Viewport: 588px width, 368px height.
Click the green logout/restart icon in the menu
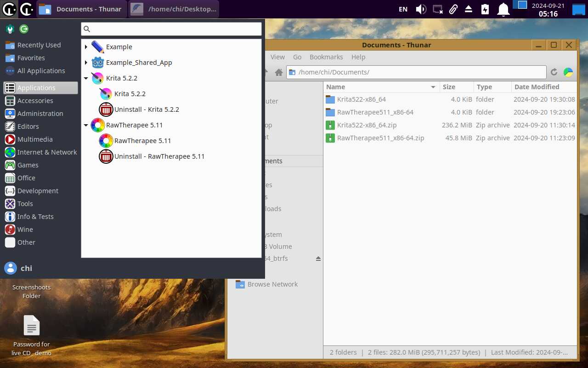(x=24, y=29)
